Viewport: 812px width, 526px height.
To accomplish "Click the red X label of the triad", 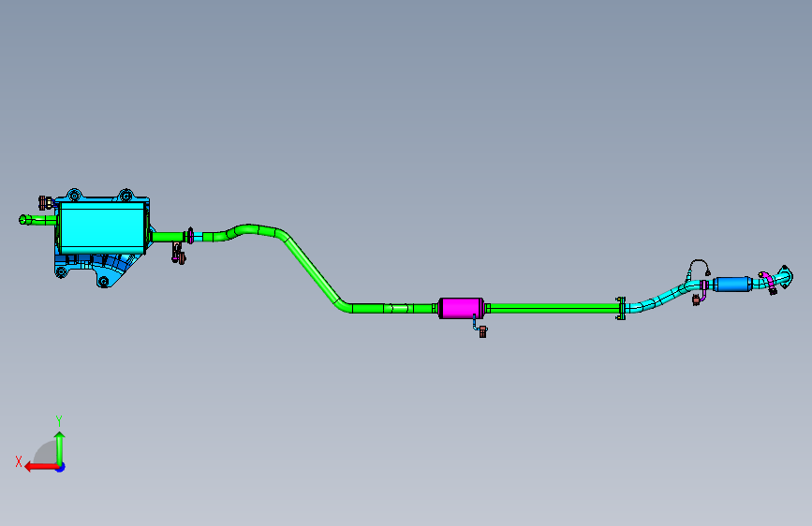I will 19,461.
